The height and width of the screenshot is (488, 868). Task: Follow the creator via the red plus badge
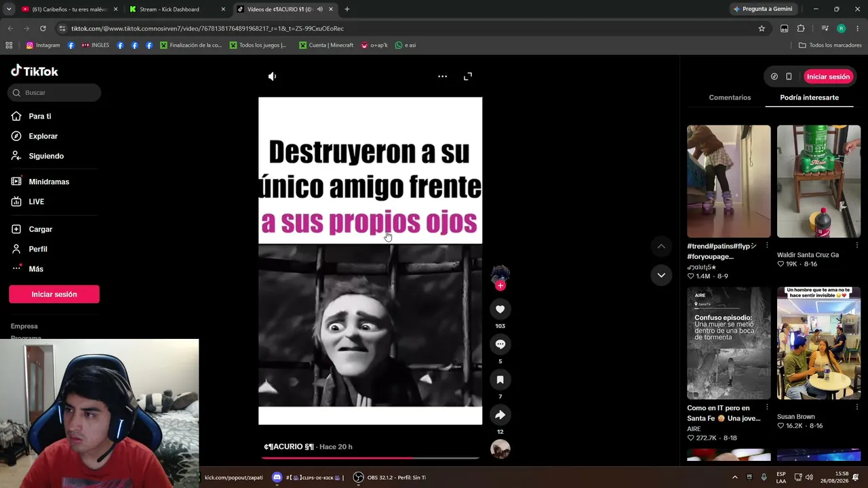click(x=500, y=286)
